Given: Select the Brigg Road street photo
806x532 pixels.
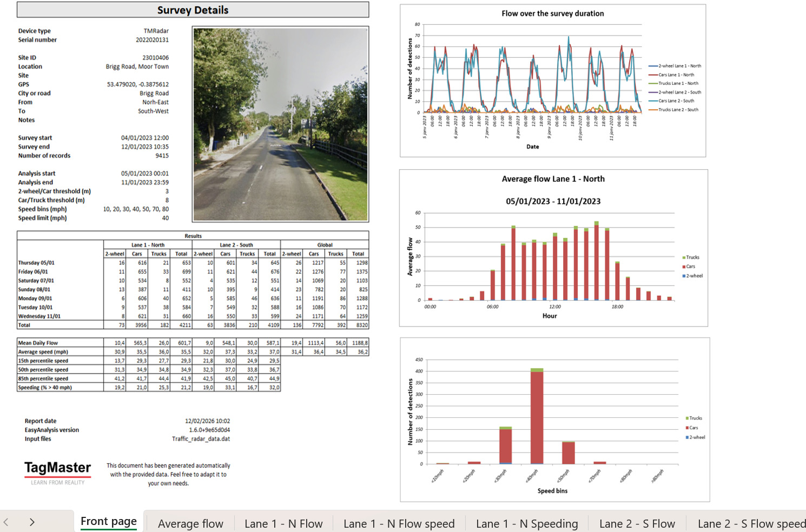Looking at the screenshot, I should click(x=280, y=124).
